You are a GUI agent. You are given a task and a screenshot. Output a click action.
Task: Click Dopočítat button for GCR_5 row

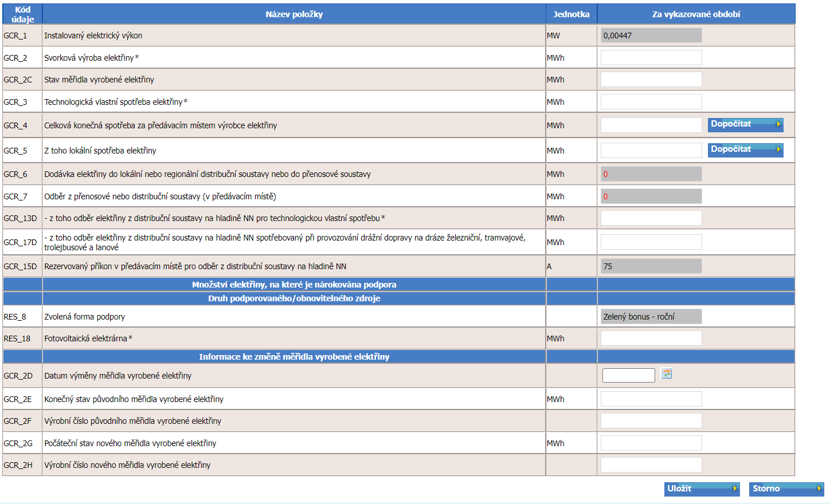pos(746,150)
